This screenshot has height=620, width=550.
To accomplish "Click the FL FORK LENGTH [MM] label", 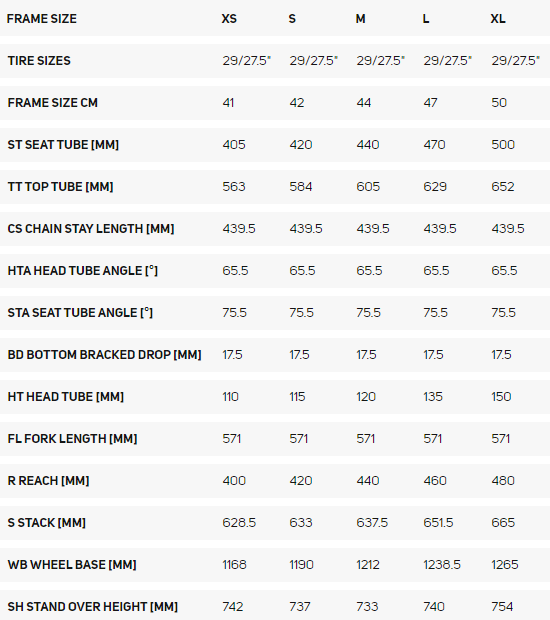I will (72, 439).
